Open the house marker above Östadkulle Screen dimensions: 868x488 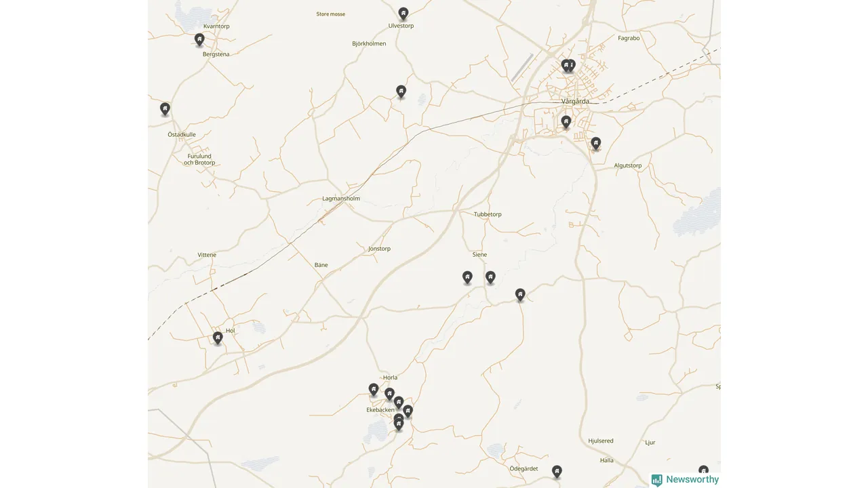tap(165, 108)
